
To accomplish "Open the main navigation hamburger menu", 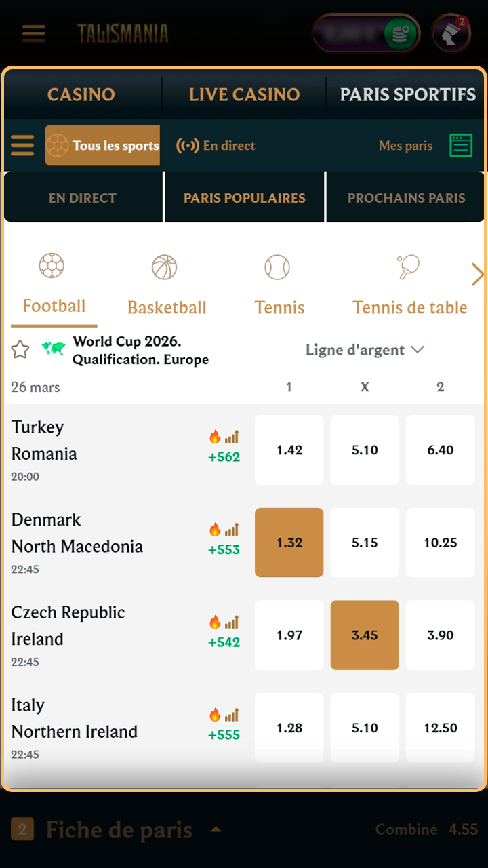I will click(x=33, y=33).
